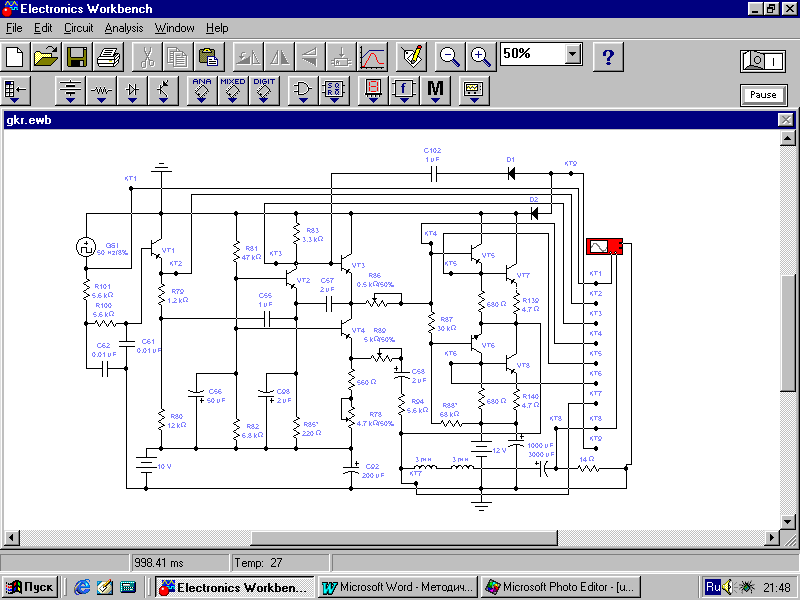Viewport: 800px width, 600px height.
Task: Open the Indicators parts bin
Action: click(x=373, y=91)
